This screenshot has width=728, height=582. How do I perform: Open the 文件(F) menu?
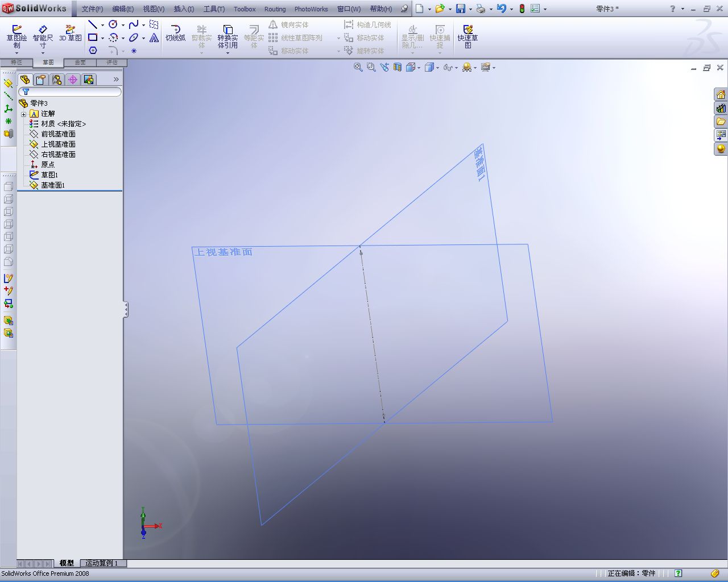(x=92, y=9)
